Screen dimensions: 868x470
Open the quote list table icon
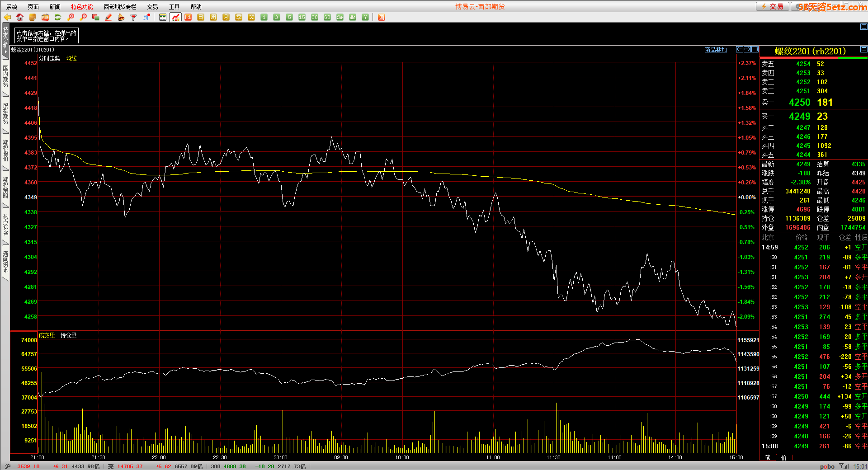163,17
